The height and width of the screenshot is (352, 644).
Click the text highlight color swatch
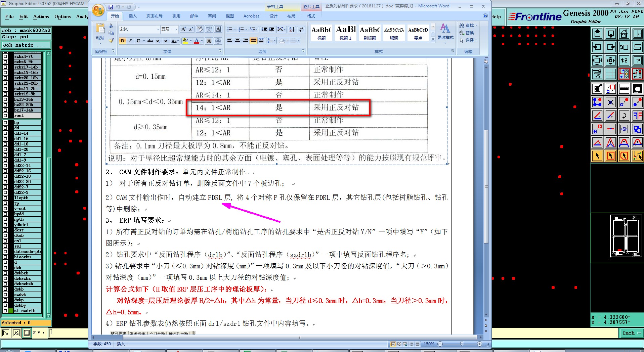point(185,41)
